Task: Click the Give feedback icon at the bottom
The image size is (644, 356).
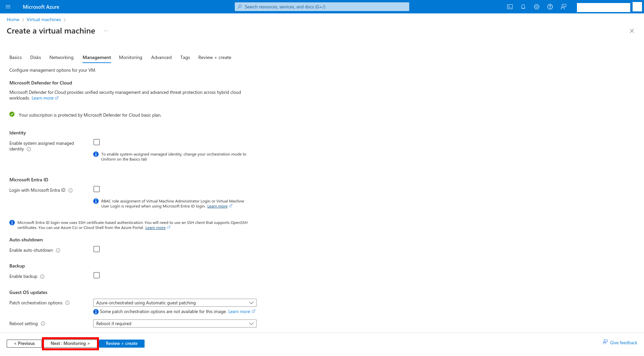Action: (x=605, y=342)
